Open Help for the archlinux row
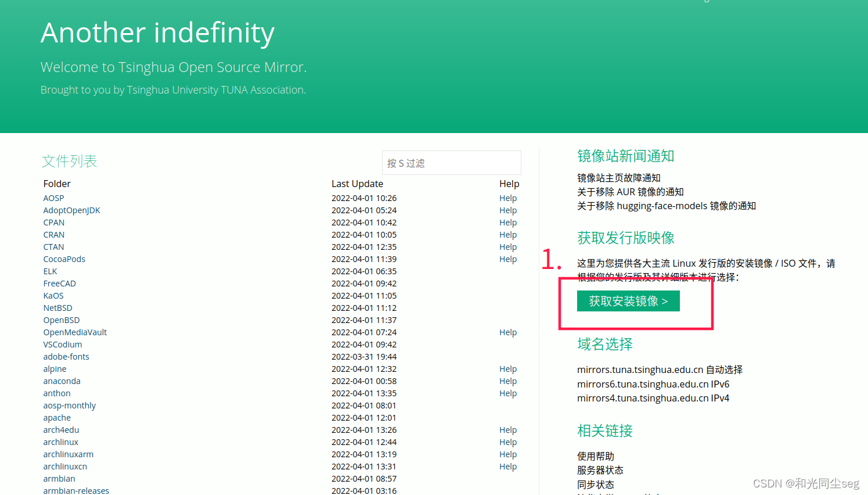This screenshot has width=868, height=495. pyautogui.click(x=508, y=442)
